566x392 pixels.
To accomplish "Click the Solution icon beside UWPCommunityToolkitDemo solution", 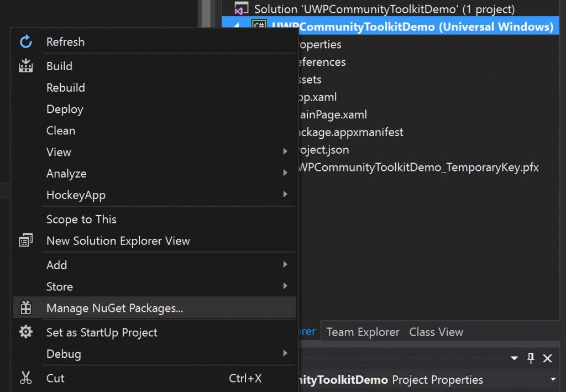I will pos(241,9).
